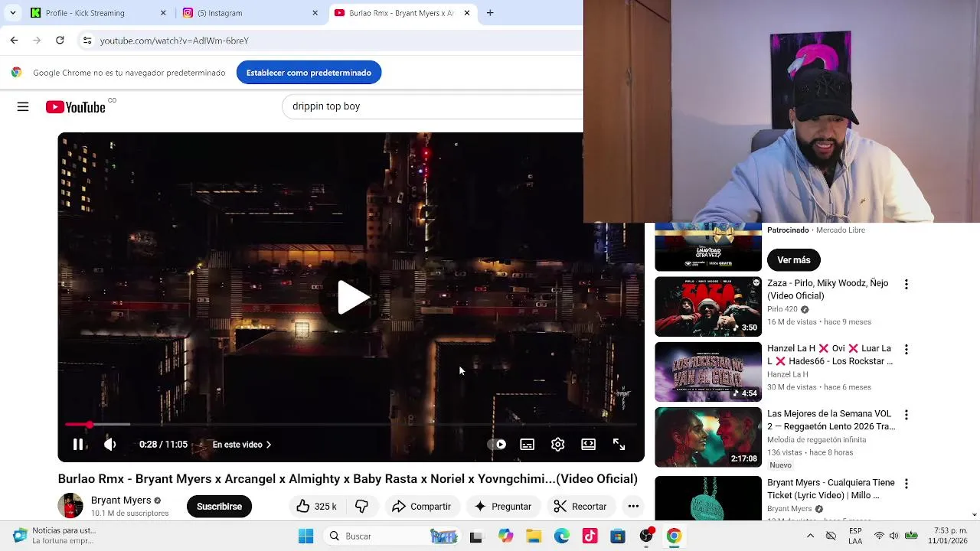Go back with the browser back arrow
The height and width of the screenshot is (551, 980).
(x=14, y=40)
